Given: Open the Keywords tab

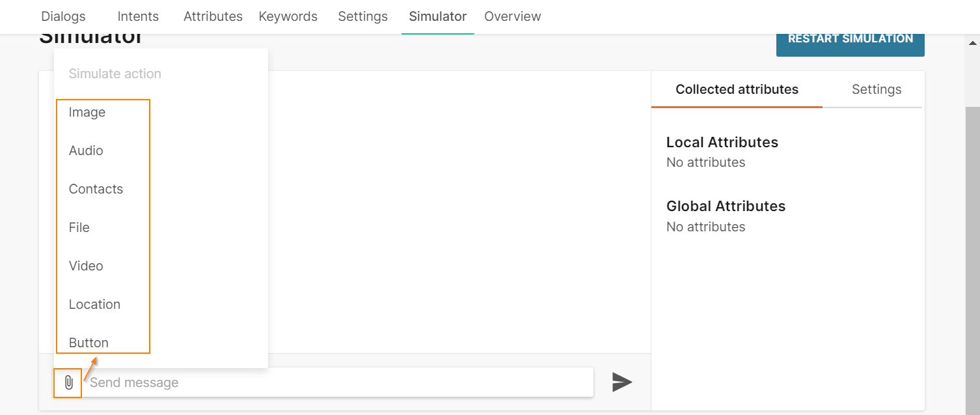Looking at the screenshot, I should [x=288, y=16].
